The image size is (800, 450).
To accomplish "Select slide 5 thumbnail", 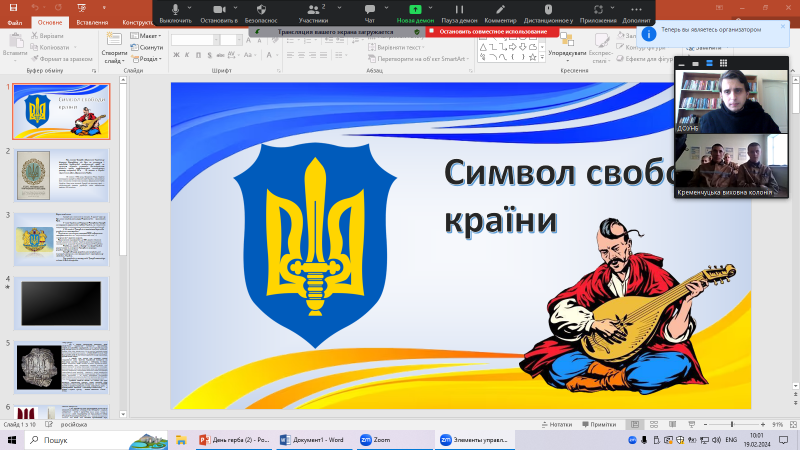I will click(x=61, y=367).
